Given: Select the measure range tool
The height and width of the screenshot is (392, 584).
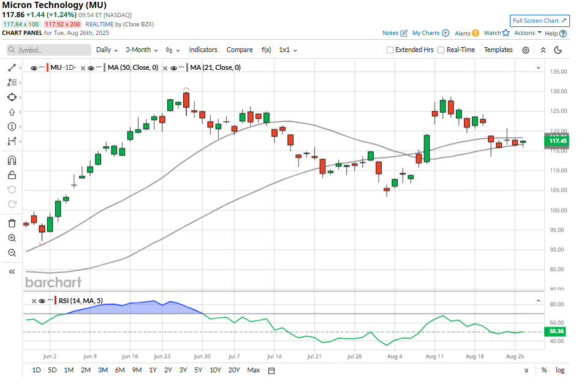Looking at the screenshot, I should click(12, 141).
